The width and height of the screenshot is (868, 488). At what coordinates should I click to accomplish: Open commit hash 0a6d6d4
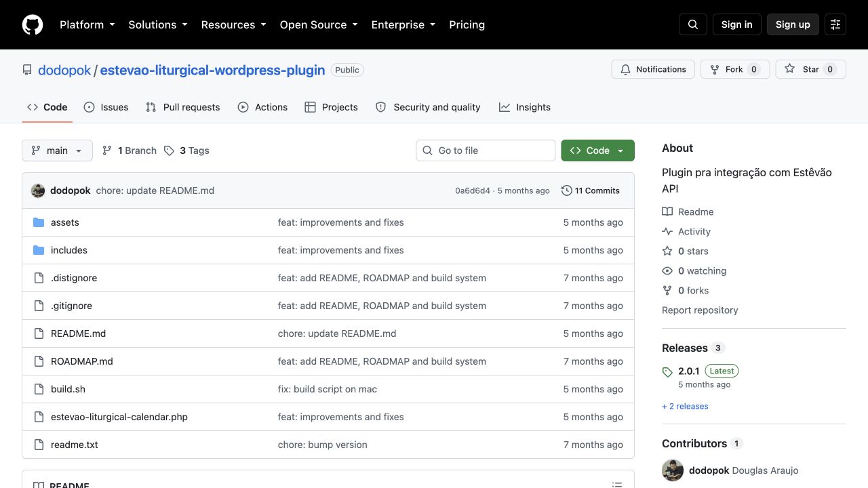(473, 190)
